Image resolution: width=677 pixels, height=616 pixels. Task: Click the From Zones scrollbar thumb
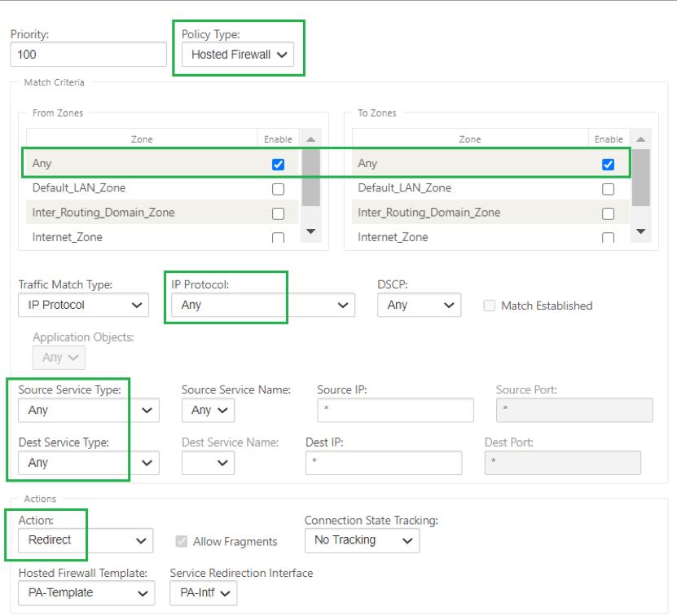(311, 178)
